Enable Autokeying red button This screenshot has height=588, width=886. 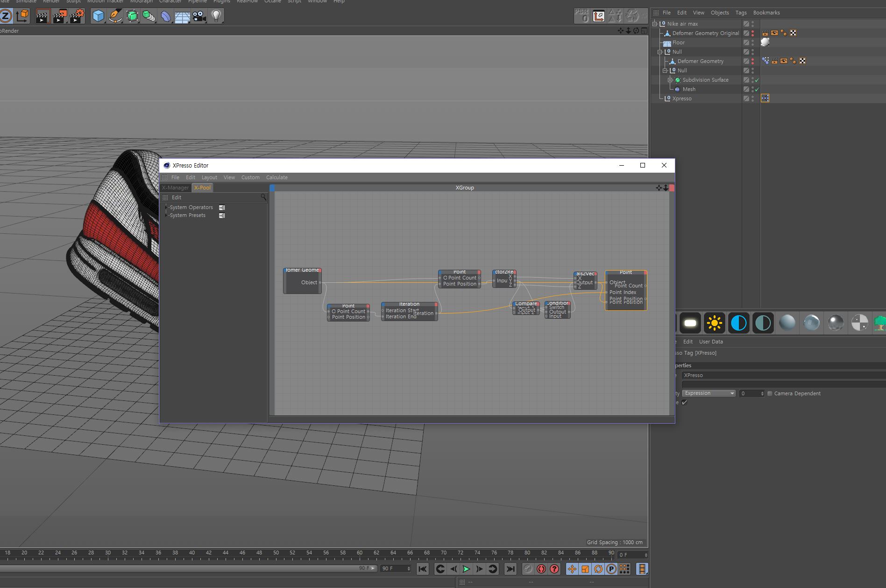[541, 569]
